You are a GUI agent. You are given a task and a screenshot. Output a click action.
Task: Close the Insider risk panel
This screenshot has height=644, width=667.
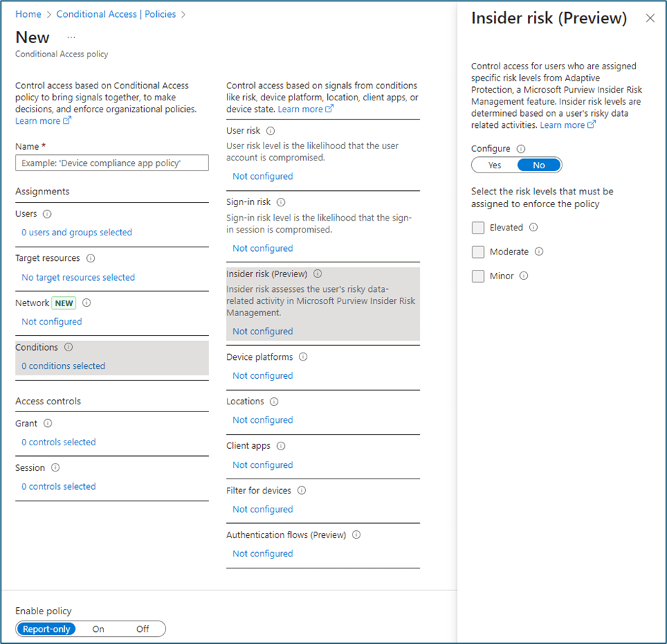(650, 18)
